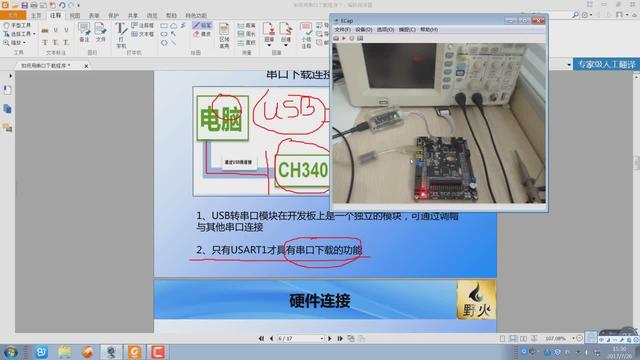Close the document tab with the x
The image size is (640, 360).
86,66
